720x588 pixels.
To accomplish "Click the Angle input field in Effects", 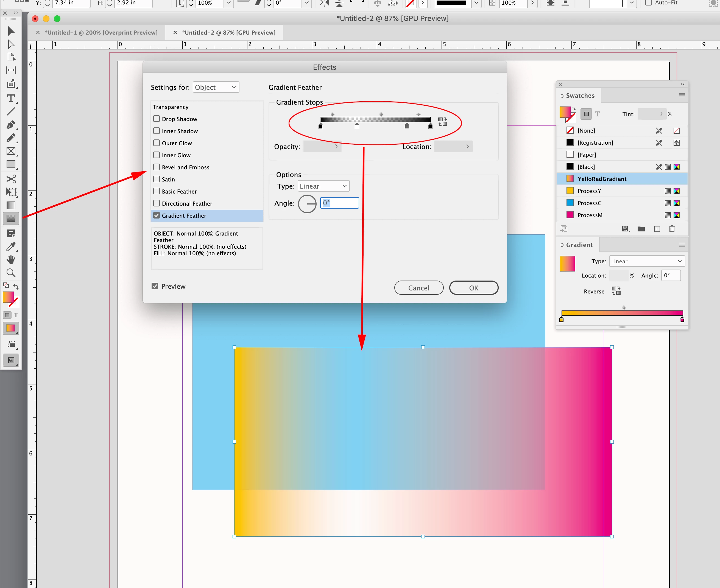I will pyautogui.click(x=339, y=203).
